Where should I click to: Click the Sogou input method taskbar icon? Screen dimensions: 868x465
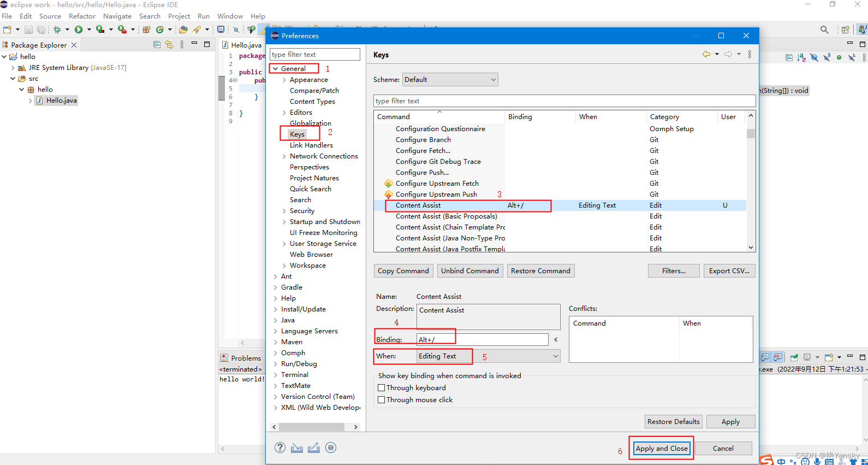pyautogui.click(x=766, y=460)
